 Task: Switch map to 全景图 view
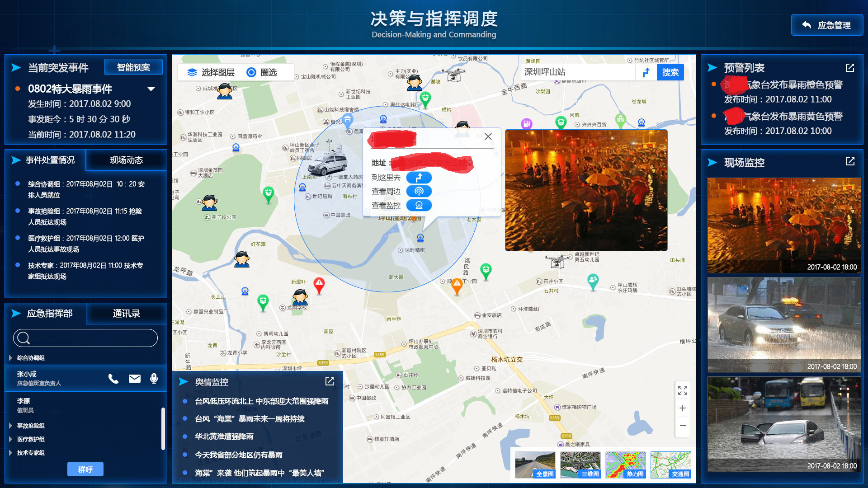pyautogui.click(x=535, y=465)
